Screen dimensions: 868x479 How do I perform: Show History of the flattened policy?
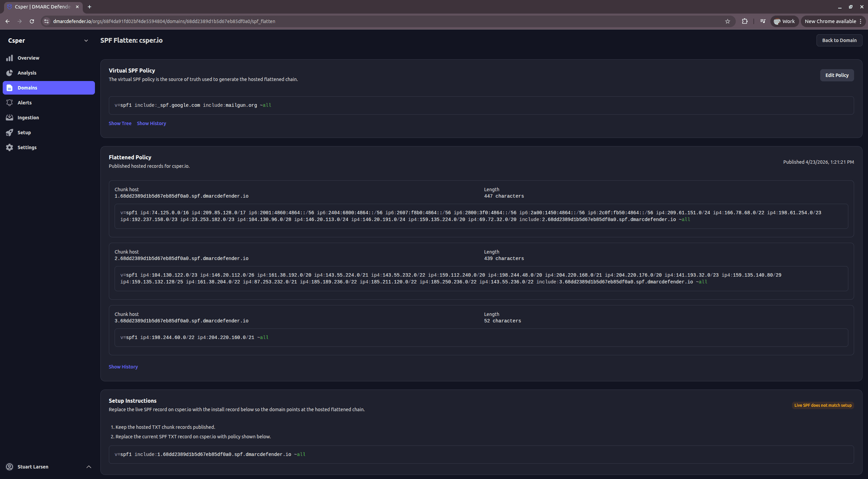click(123, 366)
